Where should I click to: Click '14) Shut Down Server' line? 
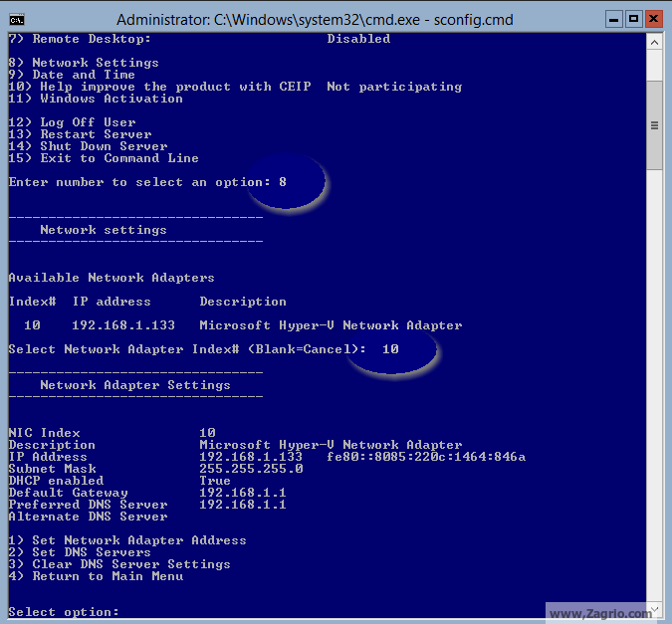point(88,146)
